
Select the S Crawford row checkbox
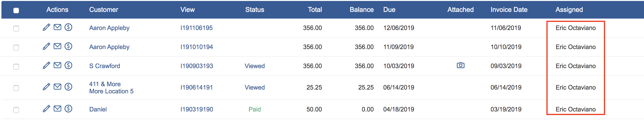click(x=16, y=67)
